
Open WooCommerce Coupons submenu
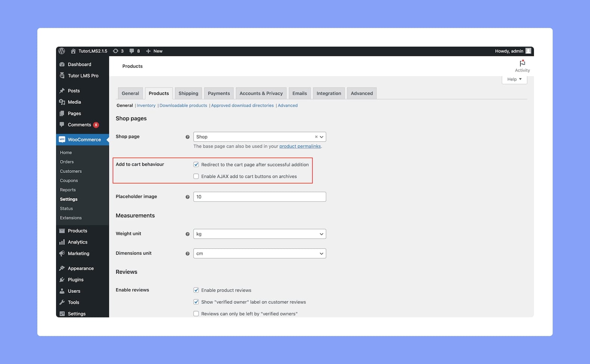[69, 181]
